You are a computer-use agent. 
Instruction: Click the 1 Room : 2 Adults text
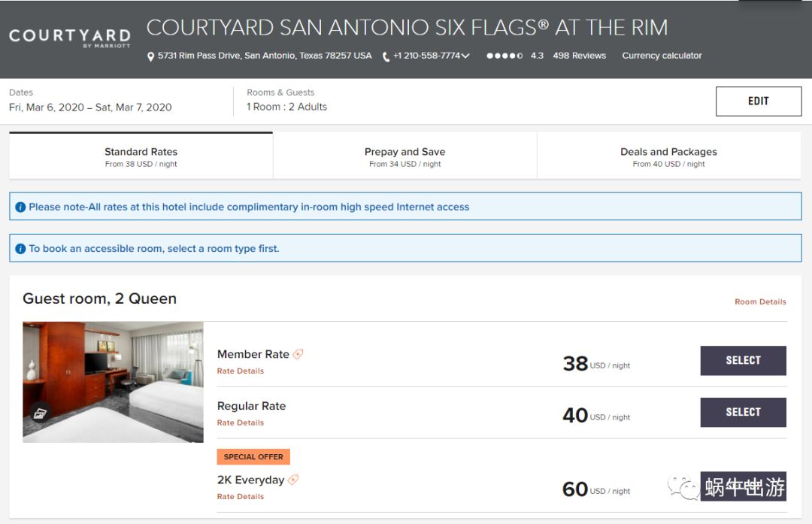(287, 107)
